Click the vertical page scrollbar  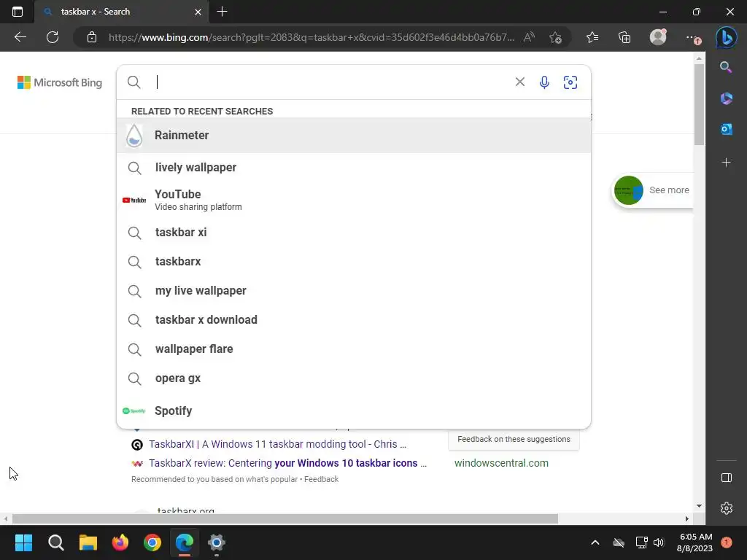pos(699,105)
